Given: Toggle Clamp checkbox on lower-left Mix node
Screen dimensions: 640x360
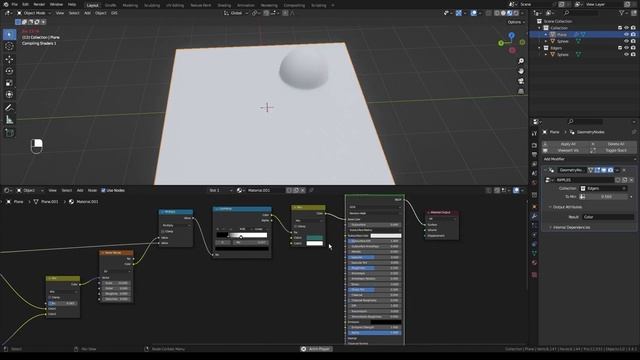Looking at the screenshot, I should (50, 298).
